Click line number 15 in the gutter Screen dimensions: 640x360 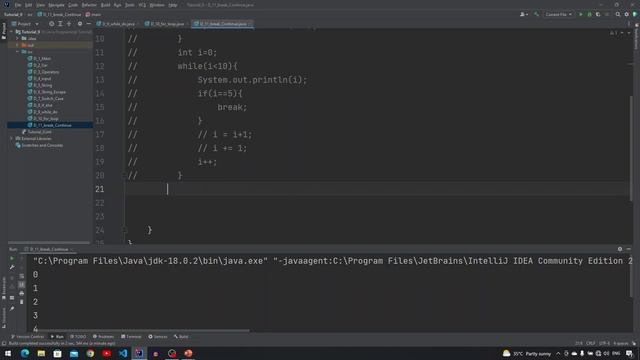coord(100,107)
